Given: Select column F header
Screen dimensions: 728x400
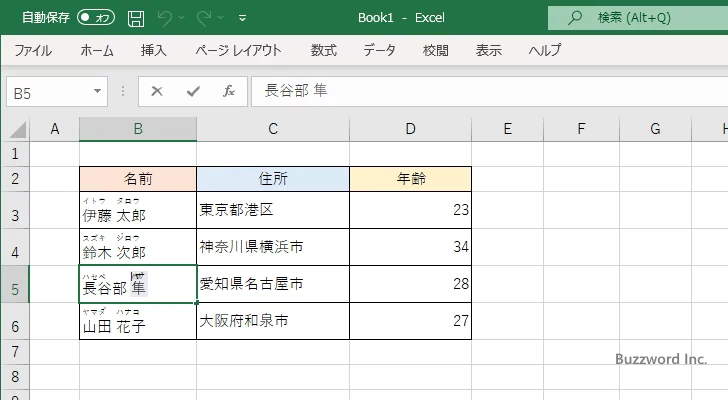Looking at the screenshot, I should [x=581, y=129].
